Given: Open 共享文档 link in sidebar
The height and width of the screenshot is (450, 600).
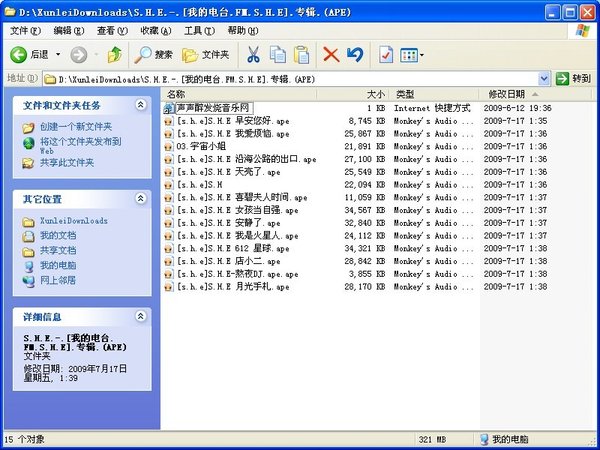Looking at the screenshot, I should [58, 251].
